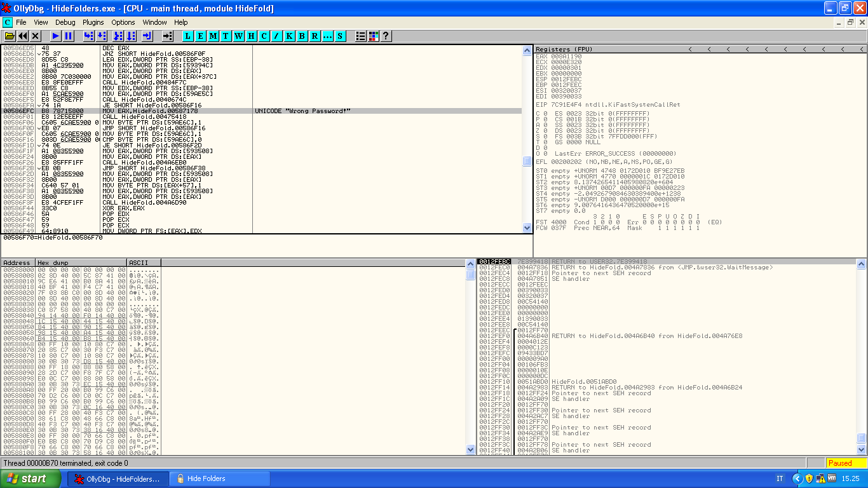This screenshot has height=488, width=868.
Task: Click the disassembly scrollbar thumb
Action: [527, 161]
